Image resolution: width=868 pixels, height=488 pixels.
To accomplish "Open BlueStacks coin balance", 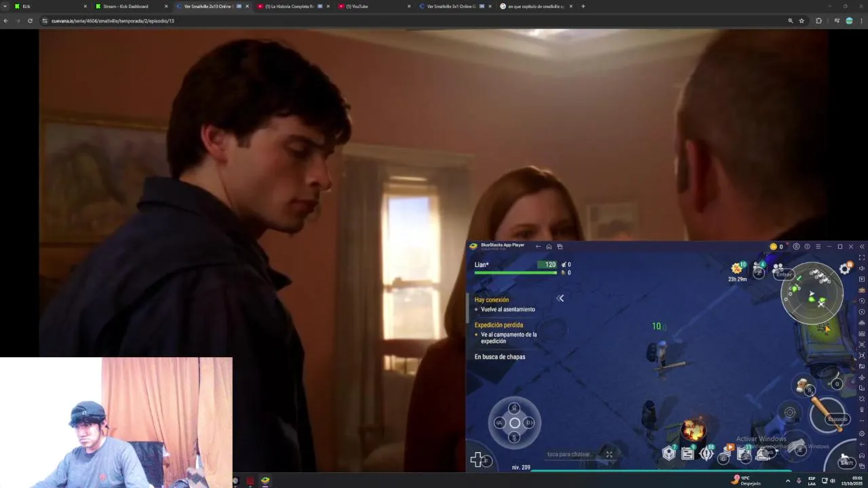I will (x=776, y=247).
